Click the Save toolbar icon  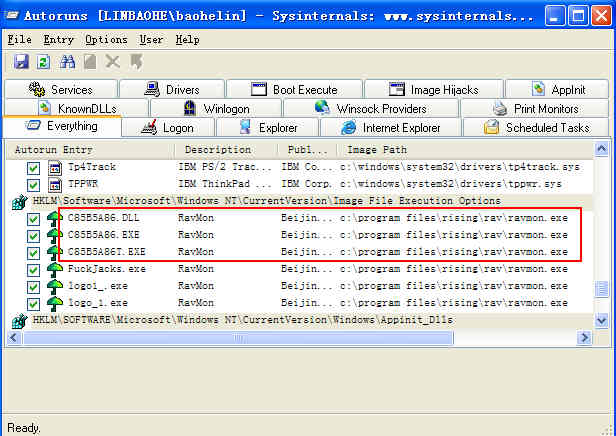(x=21, y=62)
